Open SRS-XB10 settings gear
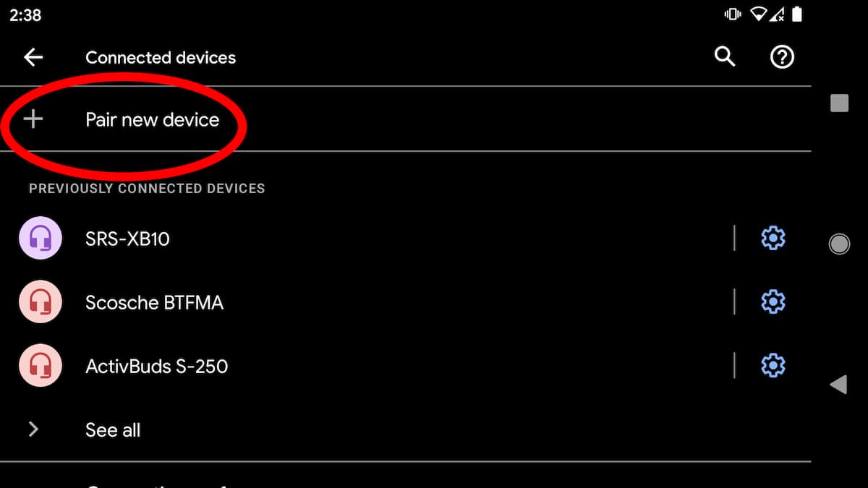The image size is (868, 488). [773, 238]
